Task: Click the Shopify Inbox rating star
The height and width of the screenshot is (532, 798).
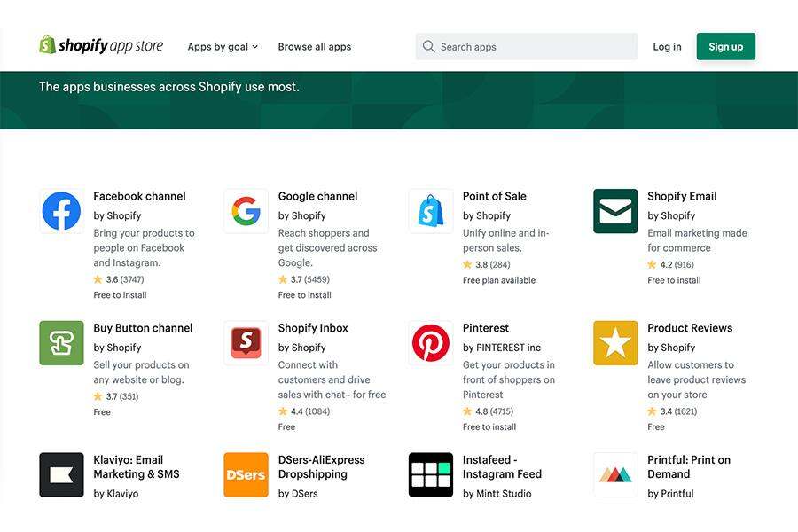Action: click(283, 411)
